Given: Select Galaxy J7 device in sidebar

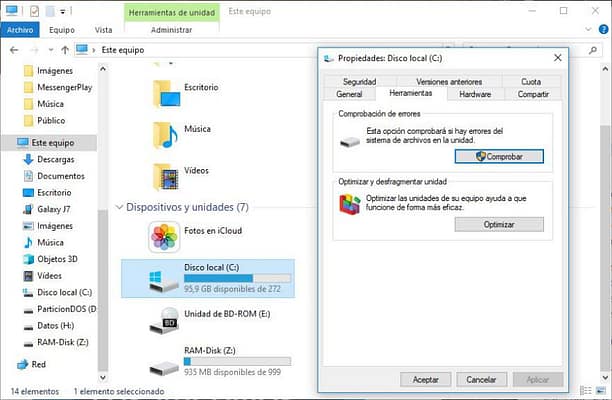Looking at the screenshot, I should (47, 209).
